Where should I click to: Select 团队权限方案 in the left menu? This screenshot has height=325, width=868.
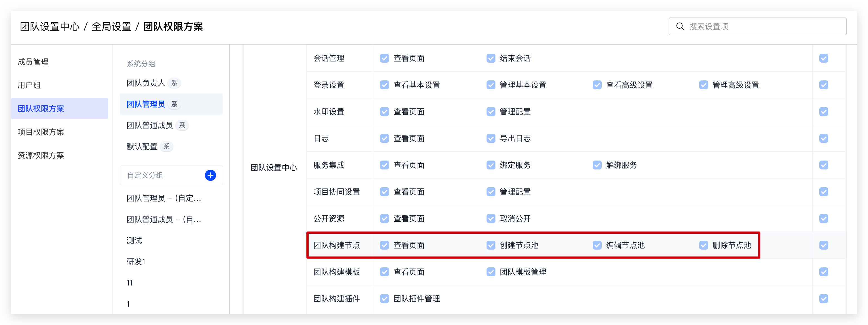[60, 109]
